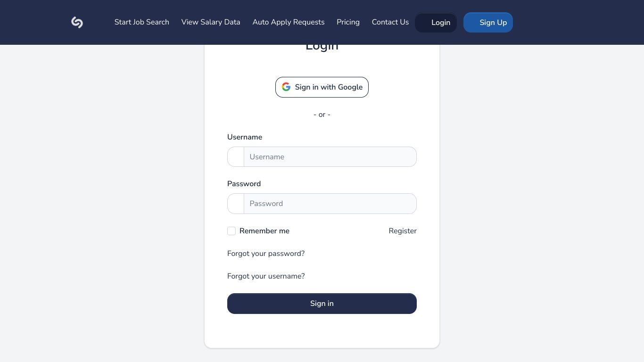Viewport: 644px width, 362px height.
Task: Click the Google G icon
Action: (x=286, y=87)
